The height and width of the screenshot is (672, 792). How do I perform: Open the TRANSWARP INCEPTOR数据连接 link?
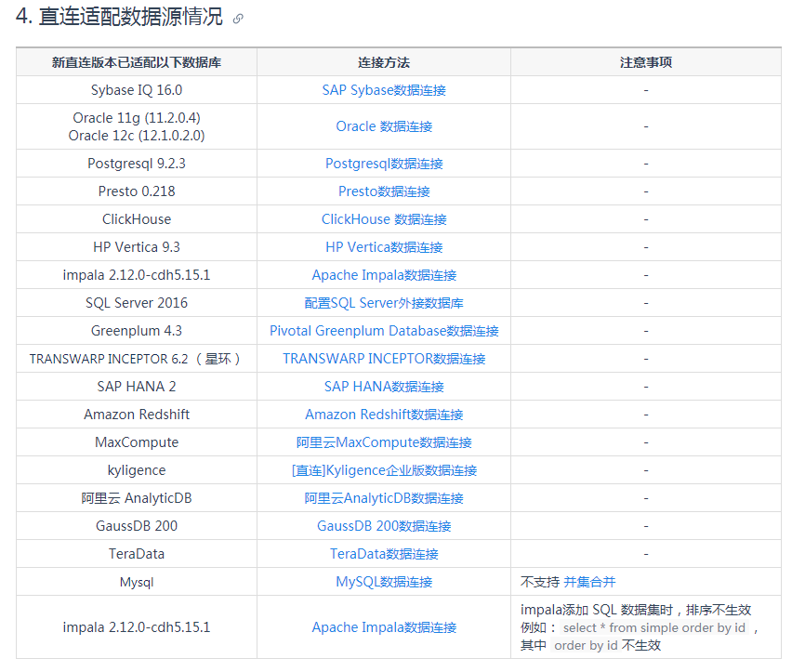(384, 359)
